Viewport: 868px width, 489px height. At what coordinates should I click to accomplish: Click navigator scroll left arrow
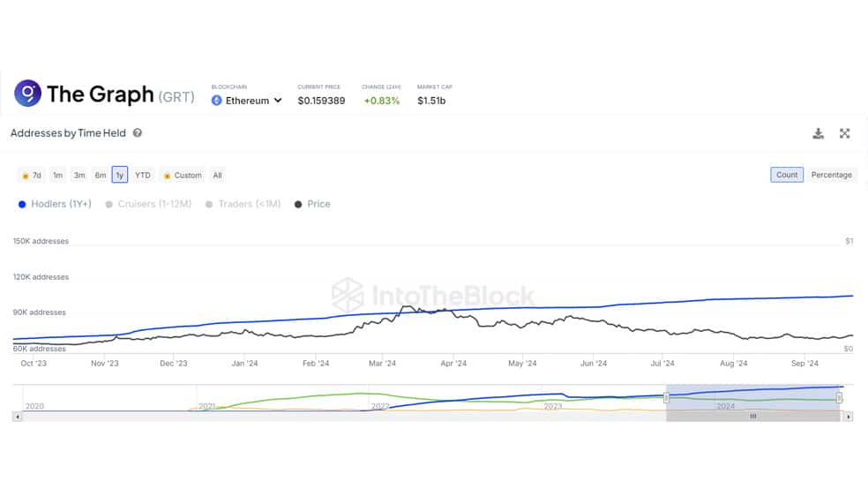point(18,417)
